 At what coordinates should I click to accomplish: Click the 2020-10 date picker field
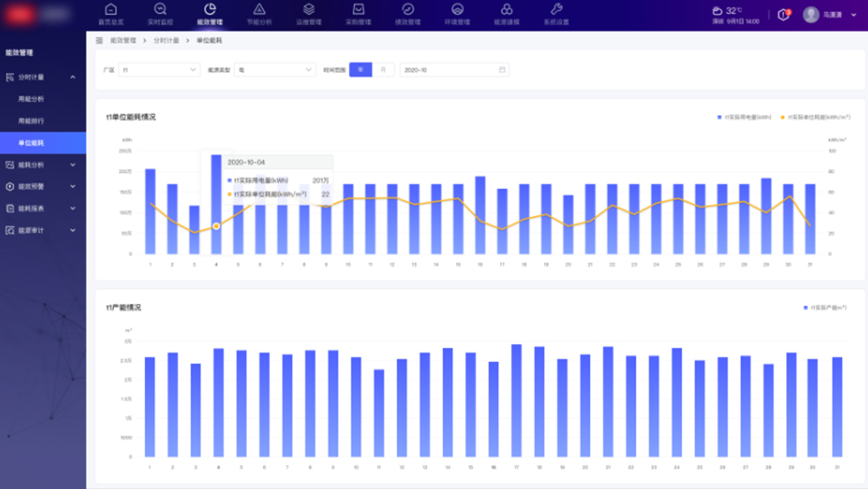(453, 69)
